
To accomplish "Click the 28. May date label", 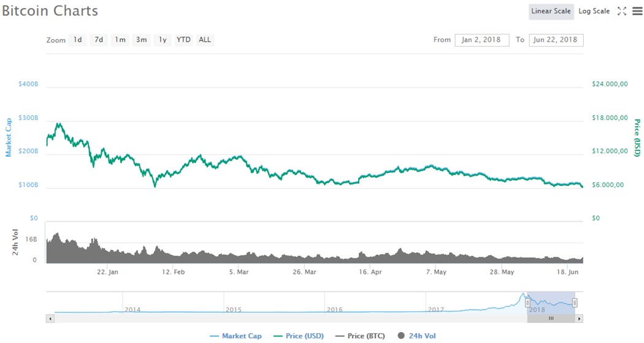I will (x=502, y=271).
